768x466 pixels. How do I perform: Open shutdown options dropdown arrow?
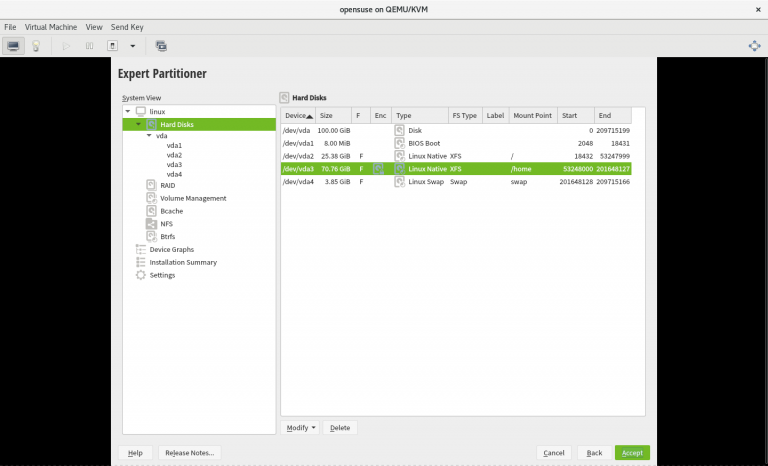point(132,46)
